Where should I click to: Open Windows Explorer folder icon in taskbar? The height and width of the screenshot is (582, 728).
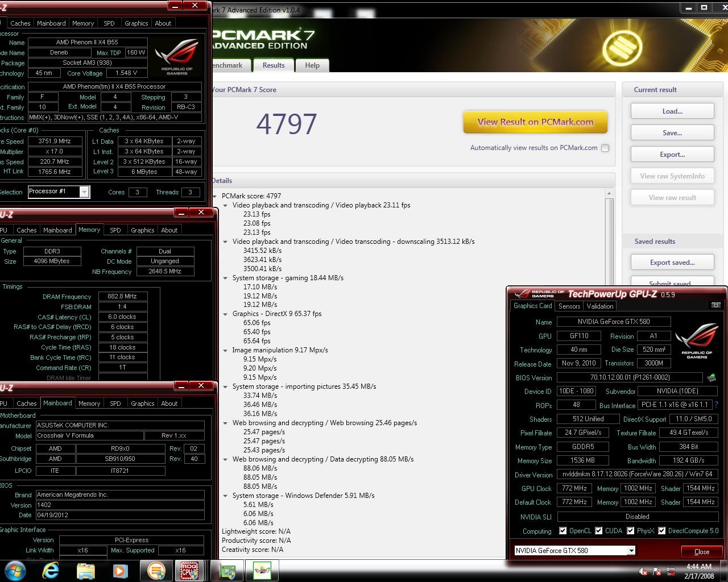[86, 571]
